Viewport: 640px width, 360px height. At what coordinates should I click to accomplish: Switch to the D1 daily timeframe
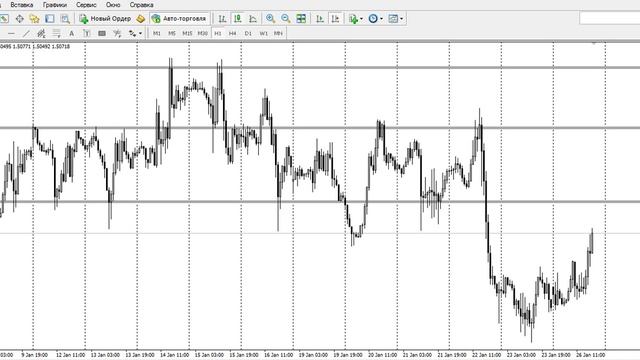[248, 33]
